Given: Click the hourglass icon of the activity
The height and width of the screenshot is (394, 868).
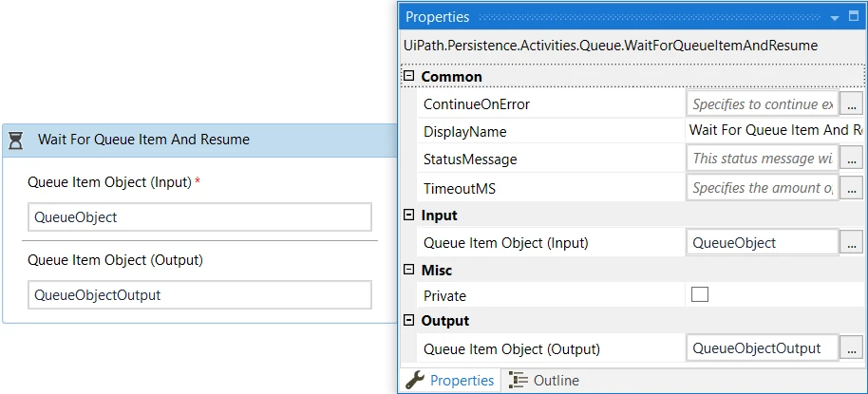Looking at the screenshot, I should [x=16, y=141].
